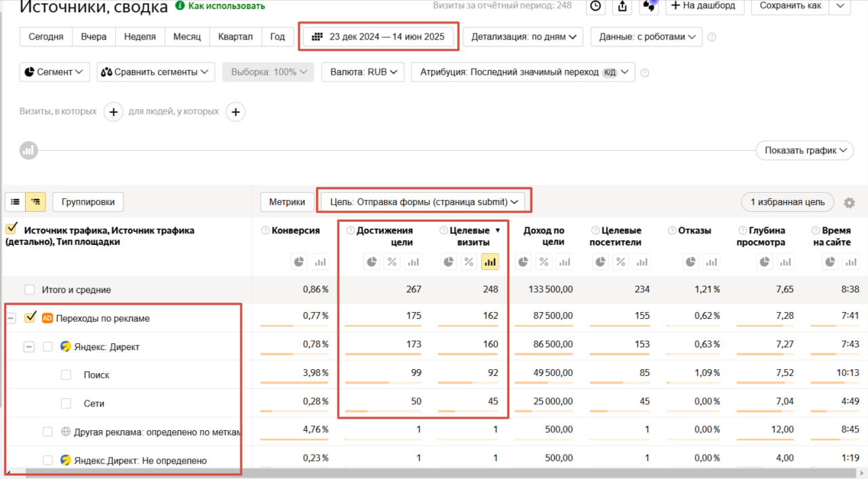Click the Группировки button
Screen dimensions: 868x479
pos(88,202)
